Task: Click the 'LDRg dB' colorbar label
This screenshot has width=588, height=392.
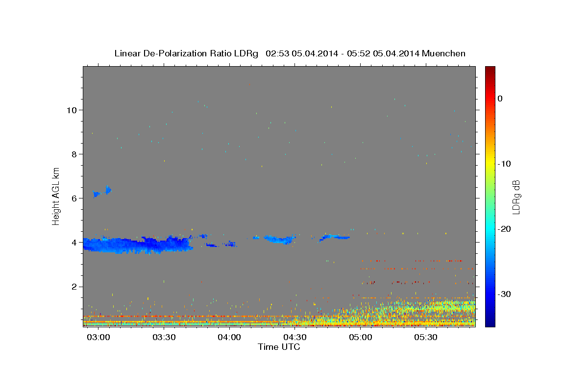Action: pyautogui.click(x=515, y=197)
